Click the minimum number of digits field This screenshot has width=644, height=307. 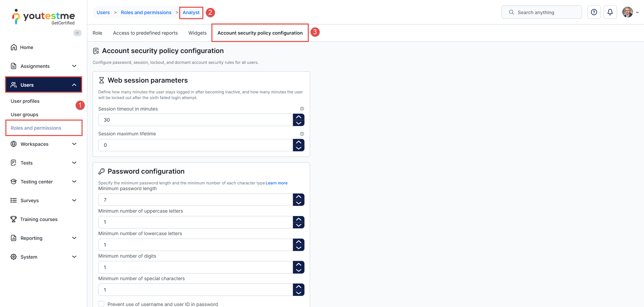(196, 267)
